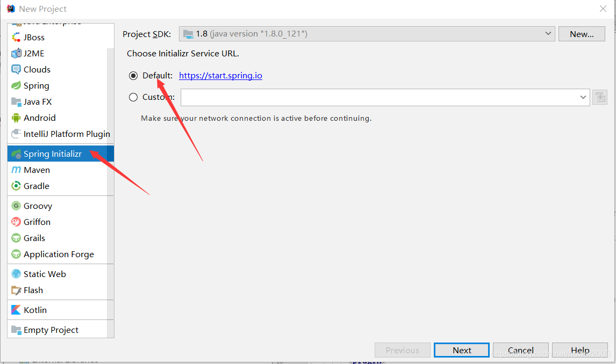Click the New... SDK button
The width and height of the screenshot is (616, 364).
pos(582,34)
